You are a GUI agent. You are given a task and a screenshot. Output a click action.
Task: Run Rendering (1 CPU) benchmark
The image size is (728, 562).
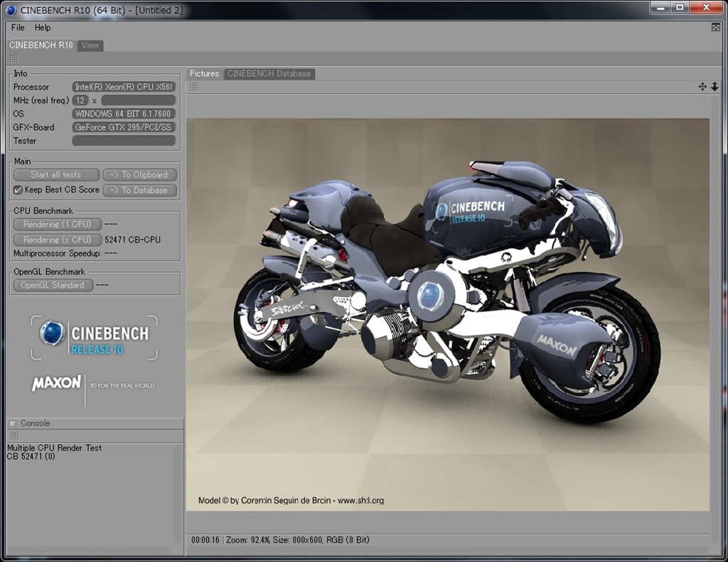[58, 224]
